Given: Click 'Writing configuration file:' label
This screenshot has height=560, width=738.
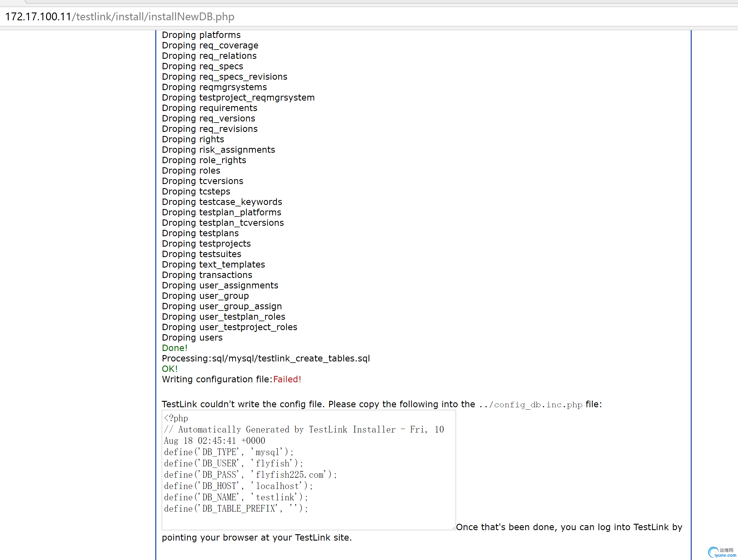Looking at the screenshot, I should click(217, 379).
